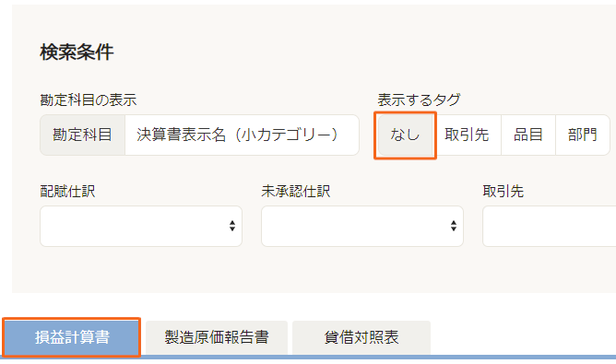Focus the 取引先 input field
Viewport: 616px width, 364px height.
[x=550, y=226]
